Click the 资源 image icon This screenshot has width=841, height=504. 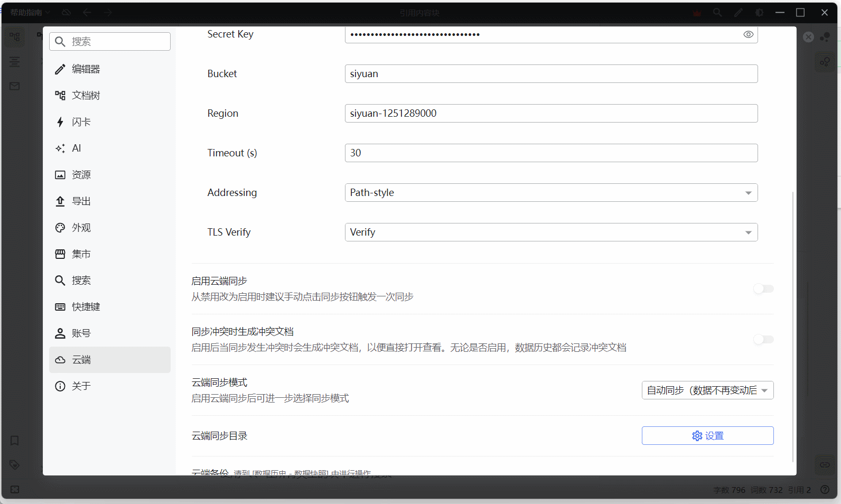[60, 175]
